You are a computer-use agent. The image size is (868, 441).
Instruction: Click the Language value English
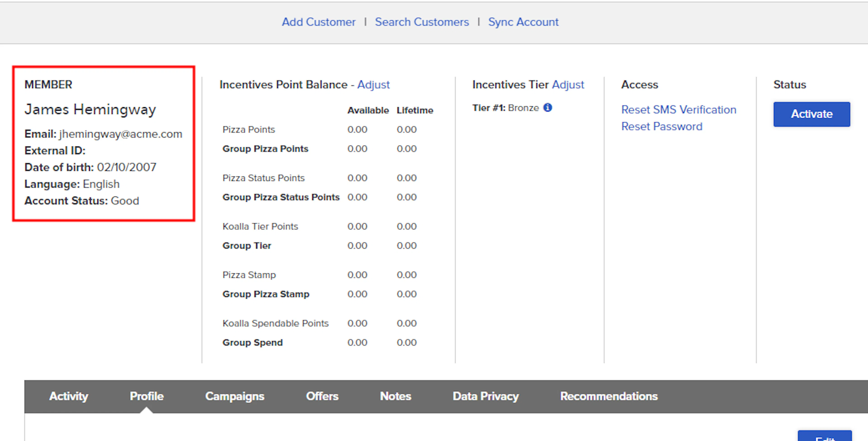[101, 184]
